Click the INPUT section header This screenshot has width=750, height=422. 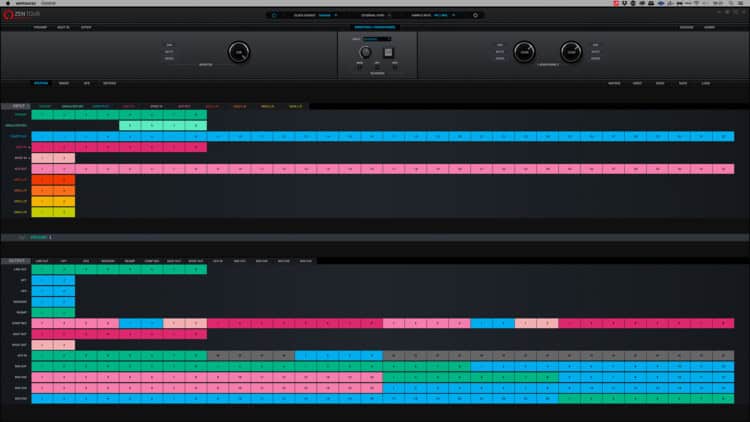(x=16, y=106)
